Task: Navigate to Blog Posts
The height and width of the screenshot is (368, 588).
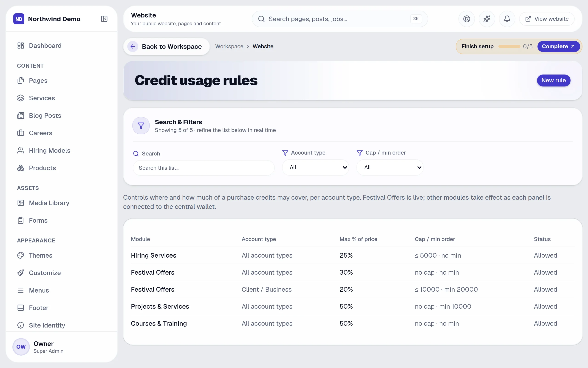Action: point(62,116)
